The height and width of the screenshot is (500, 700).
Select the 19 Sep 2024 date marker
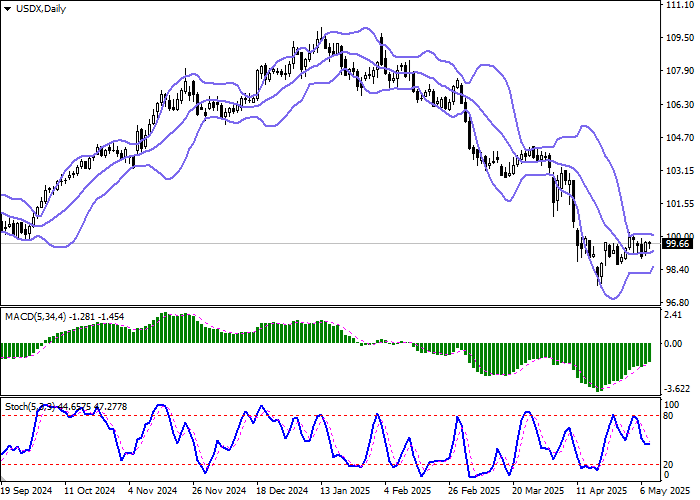point(27,492)
